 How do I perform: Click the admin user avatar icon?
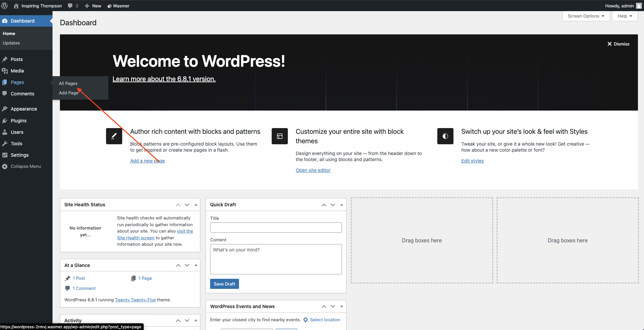coord(639,6)
